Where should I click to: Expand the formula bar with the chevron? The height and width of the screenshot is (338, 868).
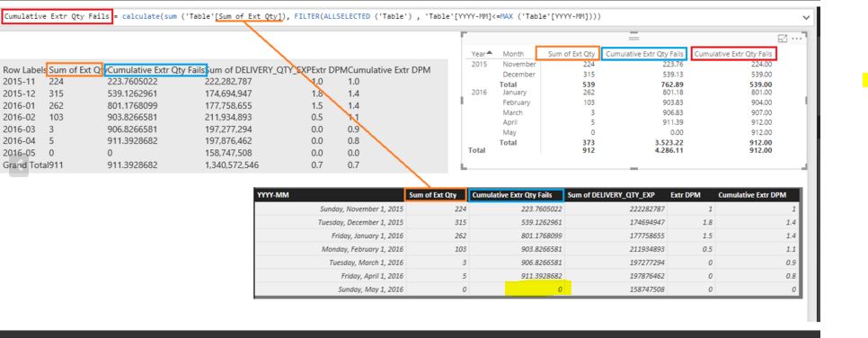[806, 17]
